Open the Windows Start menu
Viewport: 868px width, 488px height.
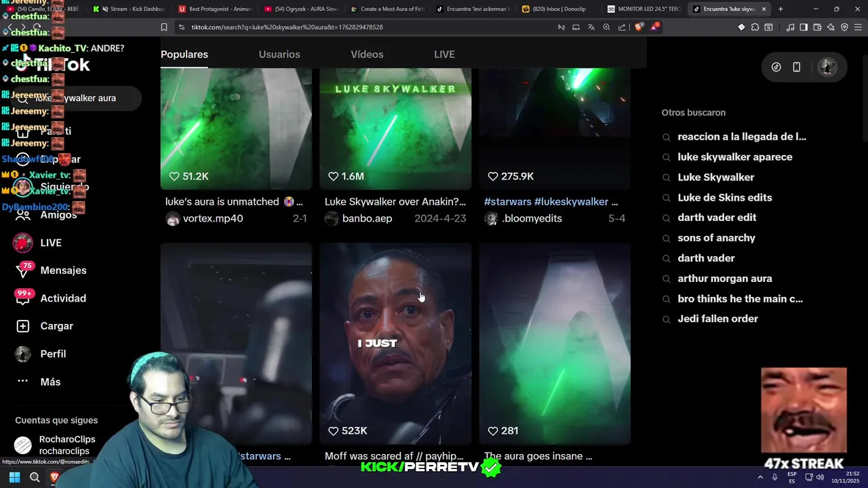[x=14, y=478]
